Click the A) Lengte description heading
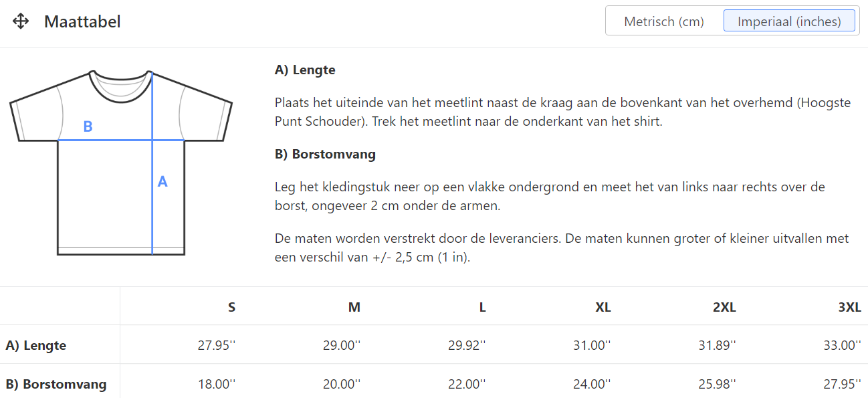The width and height of the screenshot is (868, 398). point(305,70)
